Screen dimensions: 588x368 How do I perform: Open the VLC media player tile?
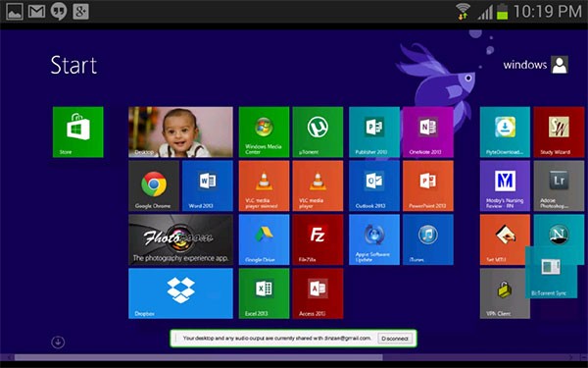[x=318, y=185]
